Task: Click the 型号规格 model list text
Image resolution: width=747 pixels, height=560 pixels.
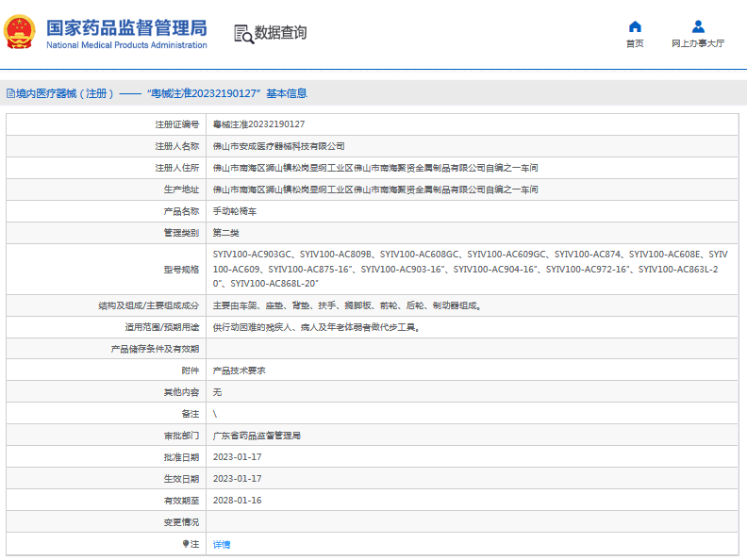Action: click(x=471, y=269)
